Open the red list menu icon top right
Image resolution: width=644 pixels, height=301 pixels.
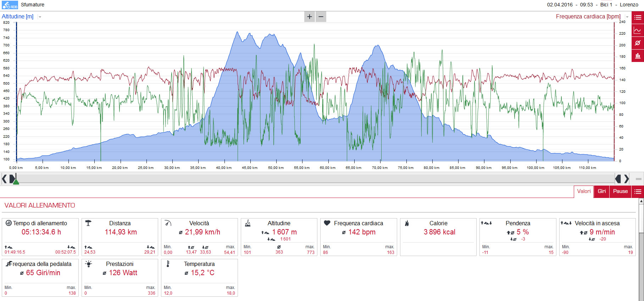click(x=638, y=18)
